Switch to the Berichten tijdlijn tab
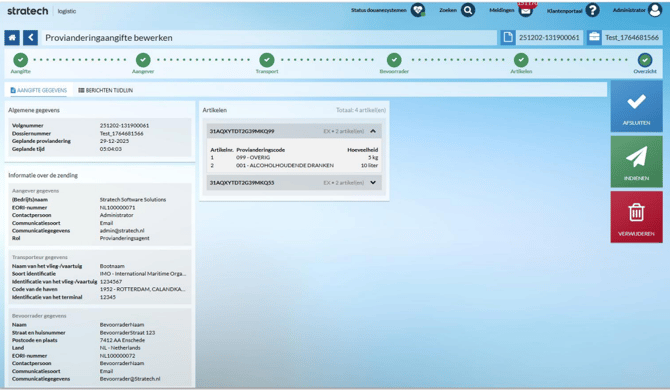The image size is (670, 390). tap(106, 90)
